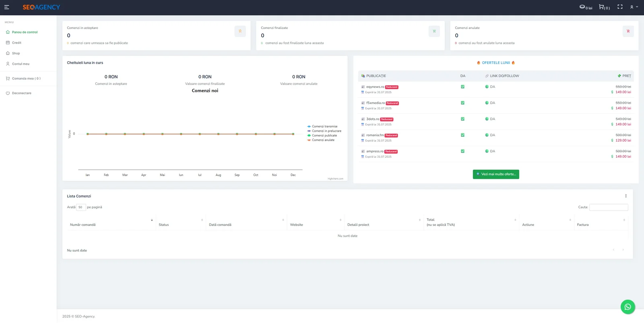Click the green dofollow globe for 3dots.ro
The image size is (644, 323).
[487, 119]
